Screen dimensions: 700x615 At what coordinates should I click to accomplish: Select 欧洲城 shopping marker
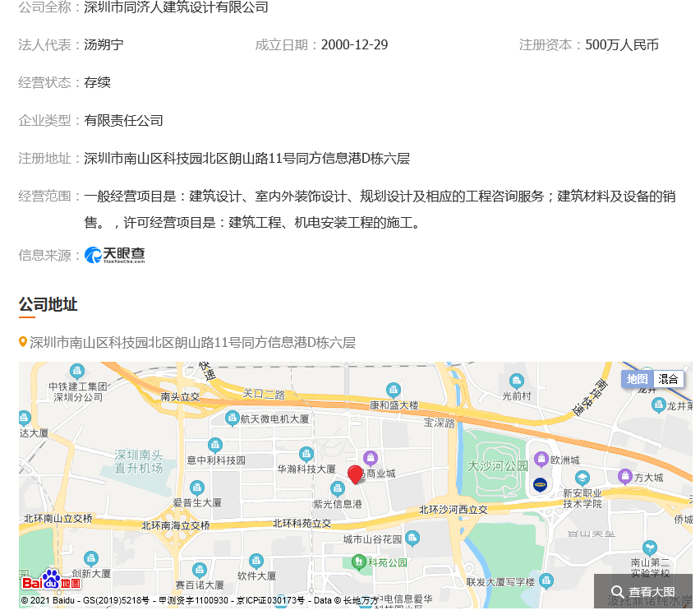pyautogui.click(x=541, y=459)
